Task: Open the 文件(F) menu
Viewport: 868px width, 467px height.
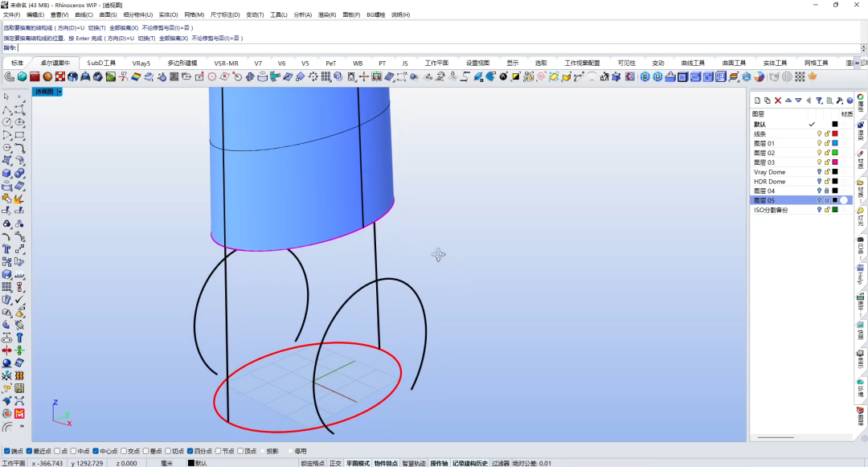Action: 11,15
